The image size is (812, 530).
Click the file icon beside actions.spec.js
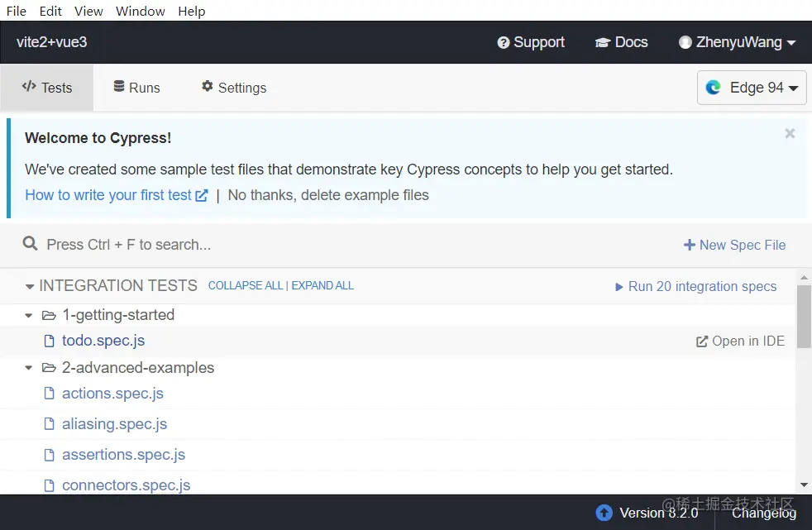[x=49, y=394]
